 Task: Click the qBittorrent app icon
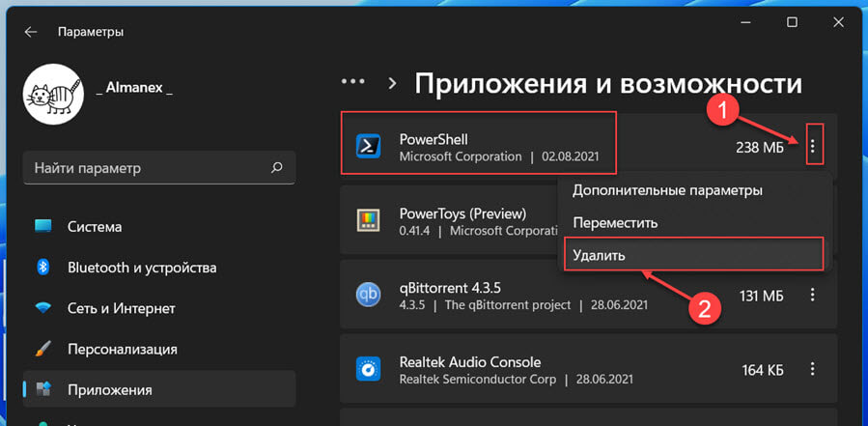pos(368,296)
